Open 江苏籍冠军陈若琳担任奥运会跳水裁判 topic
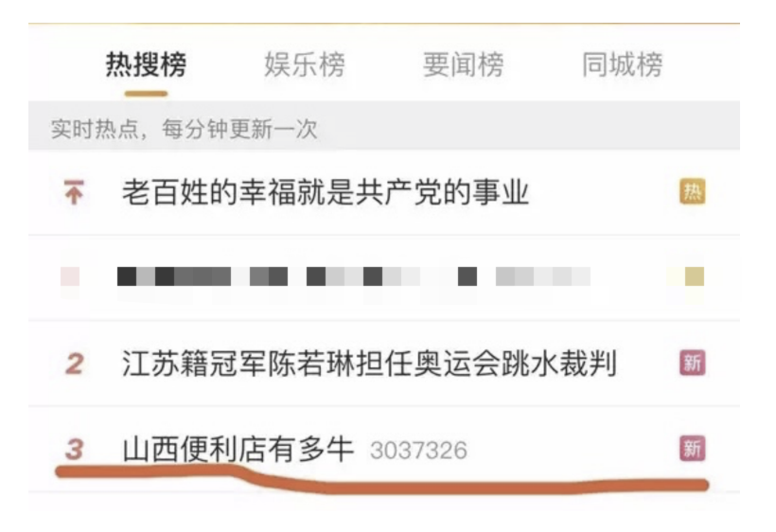776x532 pixels. 369,364
